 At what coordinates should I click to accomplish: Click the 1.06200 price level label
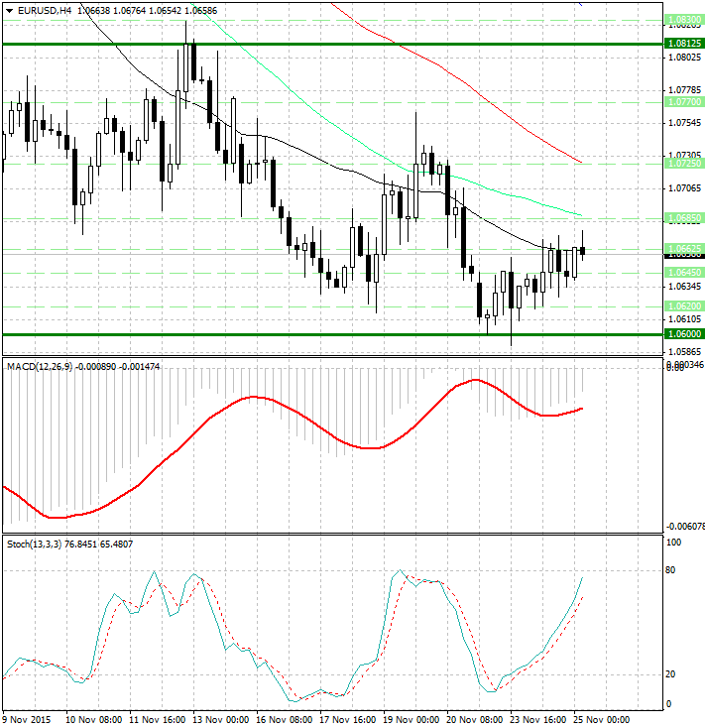(x=684, y=305)
